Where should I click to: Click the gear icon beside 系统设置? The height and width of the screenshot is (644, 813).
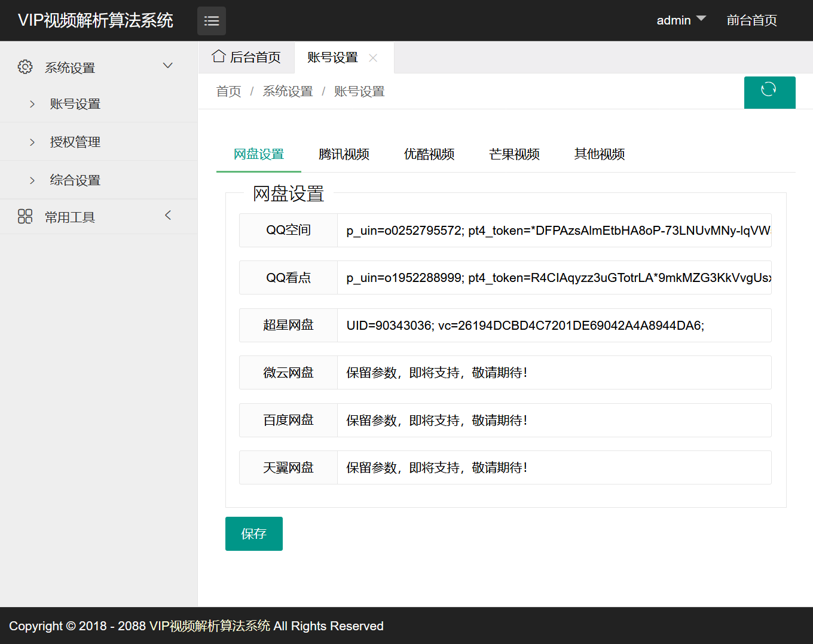tap(25, 67)
